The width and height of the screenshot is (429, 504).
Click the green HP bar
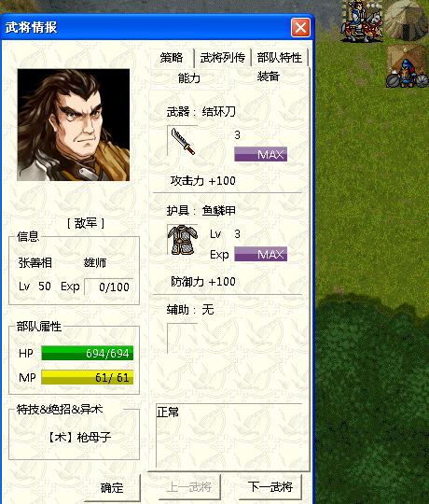[x=87, y=353]
